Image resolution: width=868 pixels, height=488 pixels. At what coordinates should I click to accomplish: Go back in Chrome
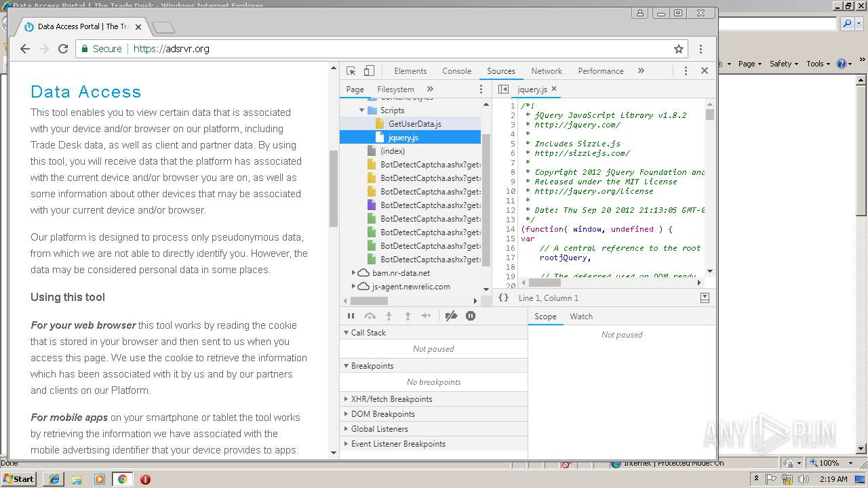click(25, 49)
